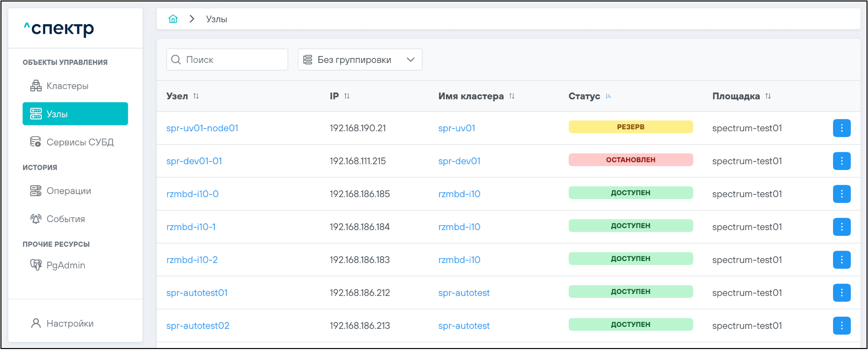Open three-dot menu for rzmbd-i10-2 row
Viewport: 868px width, 350px height.
841,260
